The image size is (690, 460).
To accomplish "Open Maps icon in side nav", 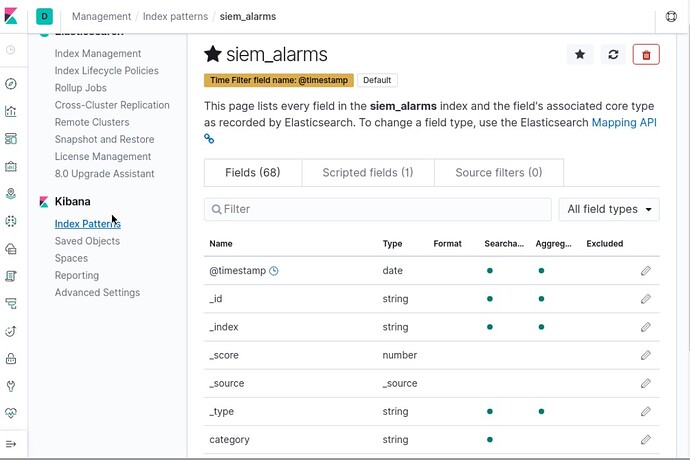I will click(x=11, y=194).
